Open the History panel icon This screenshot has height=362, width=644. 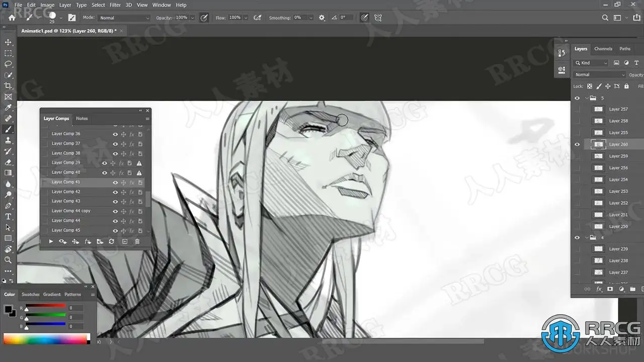tap(561, 53)
